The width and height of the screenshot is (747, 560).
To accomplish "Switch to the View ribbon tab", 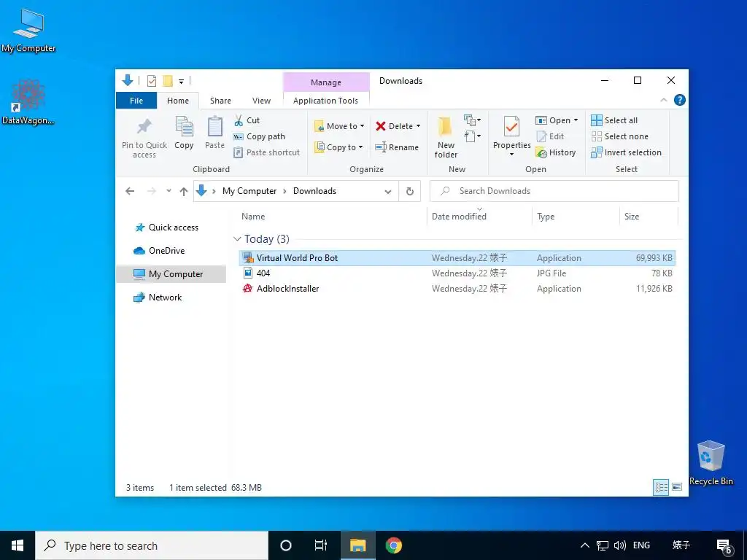I will click(x=262, y=101).
